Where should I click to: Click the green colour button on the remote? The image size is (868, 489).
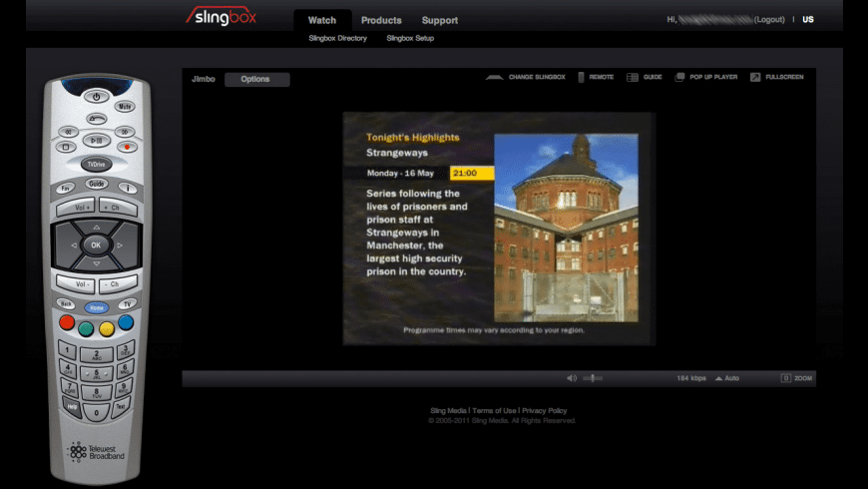(86, 329)
